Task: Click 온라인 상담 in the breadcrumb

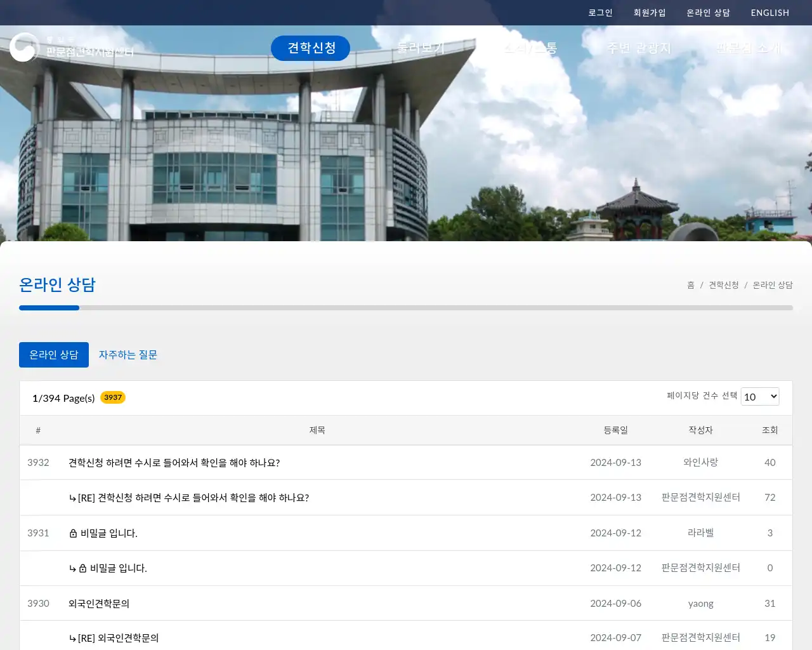Action: point(773,285)
